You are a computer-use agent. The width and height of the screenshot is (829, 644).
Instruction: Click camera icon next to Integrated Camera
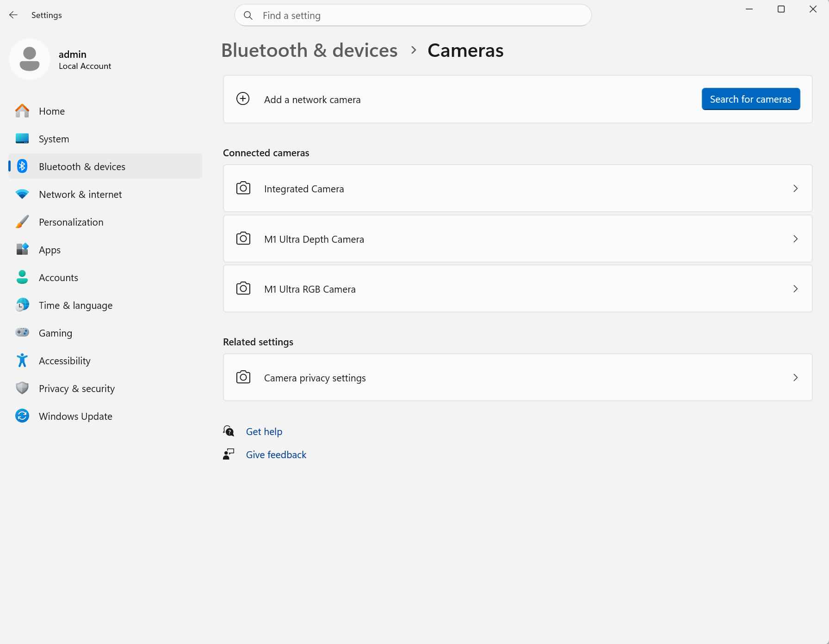click(243, 188)
